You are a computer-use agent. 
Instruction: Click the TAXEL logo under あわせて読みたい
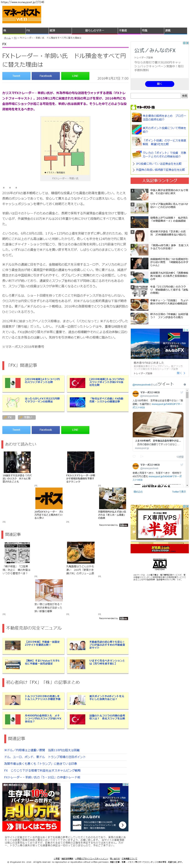(124, 525)
